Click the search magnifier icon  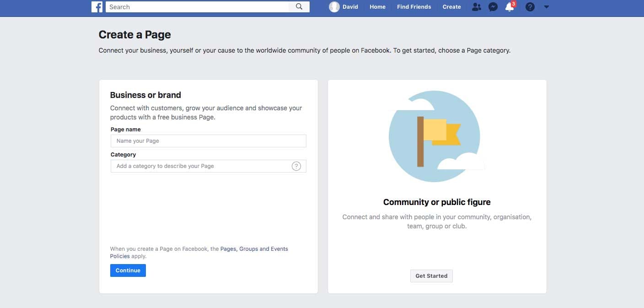(299, 6)
